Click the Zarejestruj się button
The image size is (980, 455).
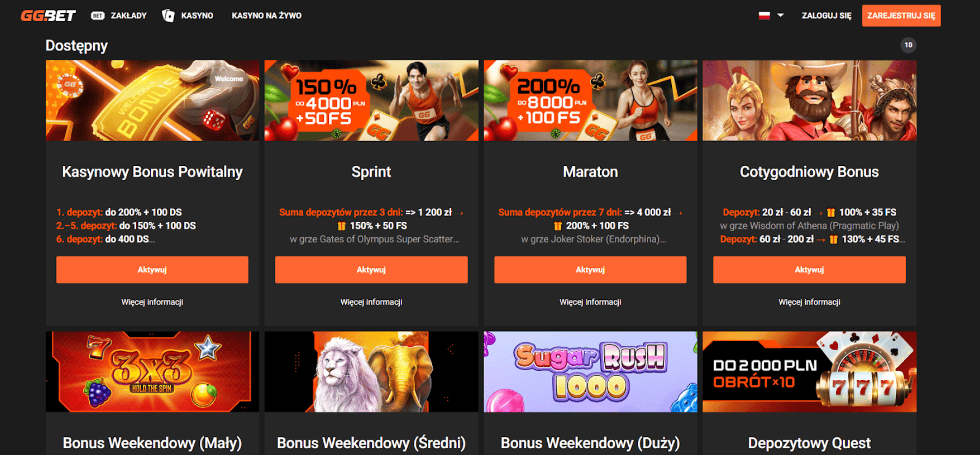pyautogui.click(x=901, y=16)
